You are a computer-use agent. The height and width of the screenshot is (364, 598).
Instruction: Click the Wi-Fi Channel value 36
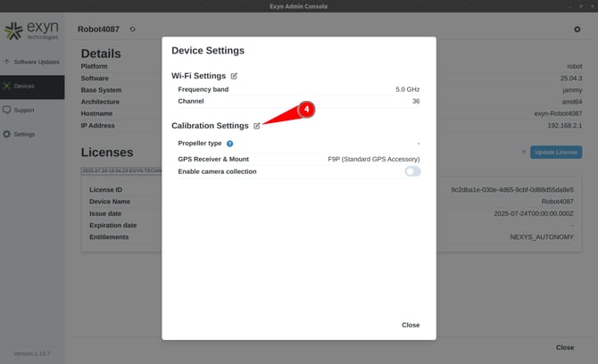[x=415, y=102]
